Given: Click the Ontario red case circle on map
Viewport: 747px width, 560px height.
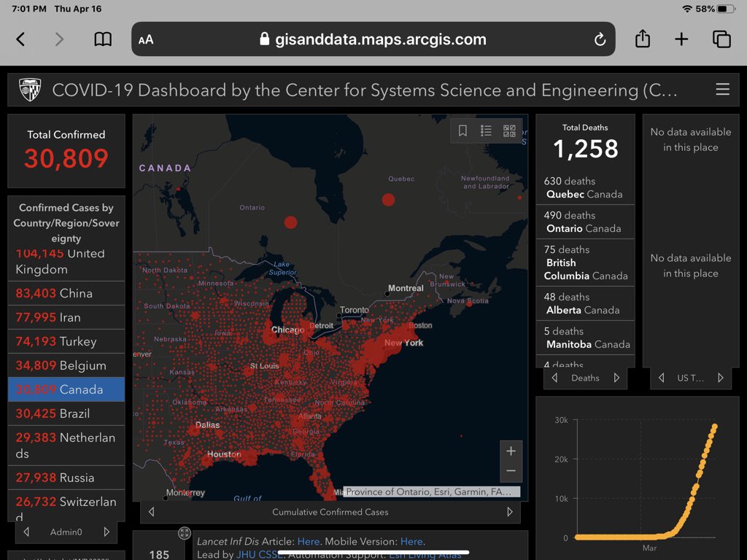Looking at the screenshot, I should point(290,222).
